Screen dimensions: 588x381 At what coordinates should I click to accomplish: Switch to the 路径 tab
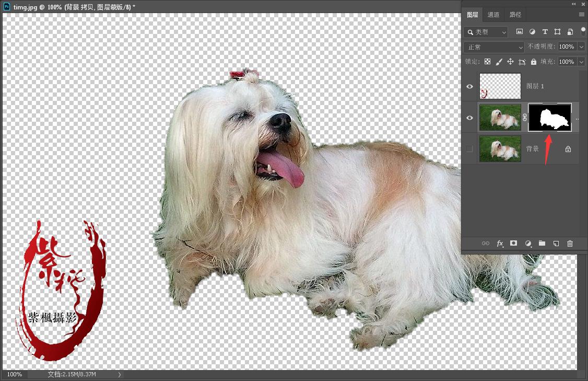pos(515,15)
